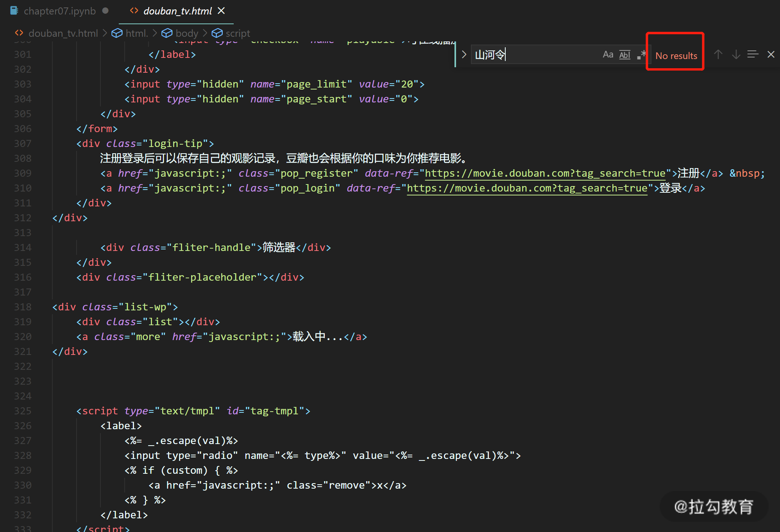Click "pop_register" class on line 309
The image size is (780, 532).
(317, 173)
